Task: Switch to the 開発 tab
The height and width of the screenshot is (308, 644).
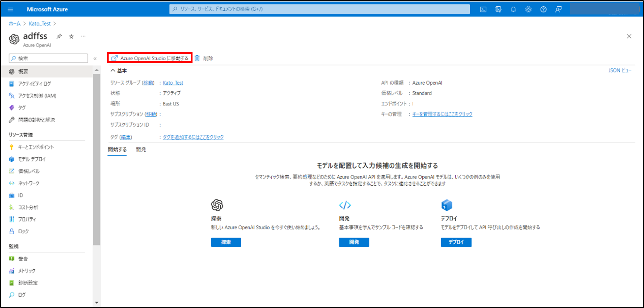Action: pyautogui.click(x=141, y=149)
